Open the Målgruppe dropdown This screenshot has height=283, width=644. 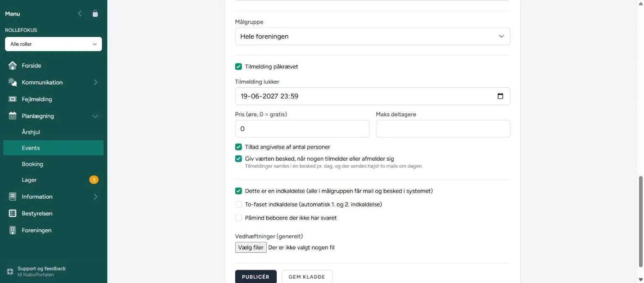pos(372,37)
